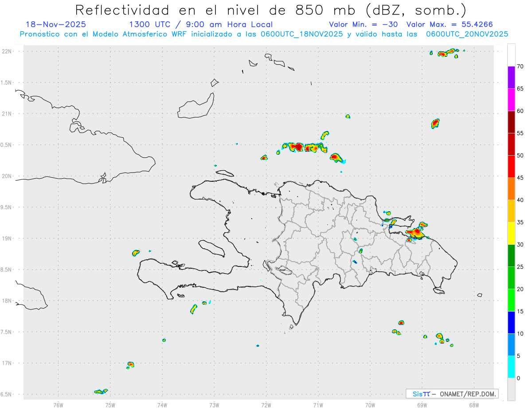Screen dimensions: 532x411
Task: Click the dark blue 10-15 dBZ swatch
Action: point(511,322)
